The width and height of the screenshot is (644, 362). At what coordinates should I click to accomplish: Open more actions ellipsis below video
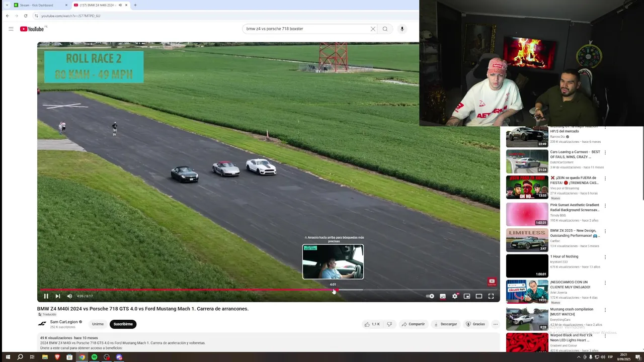(495, 324)
